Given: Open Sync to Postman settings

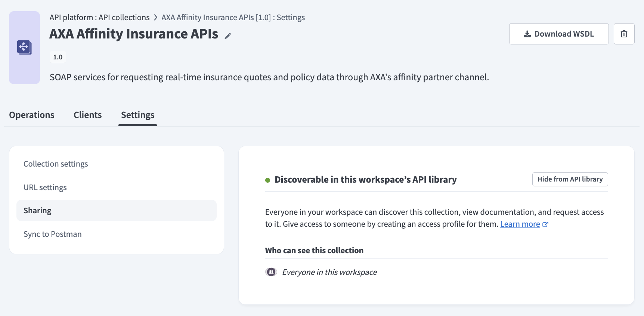Looking at the screenshot, I should (x=117, y=234).
